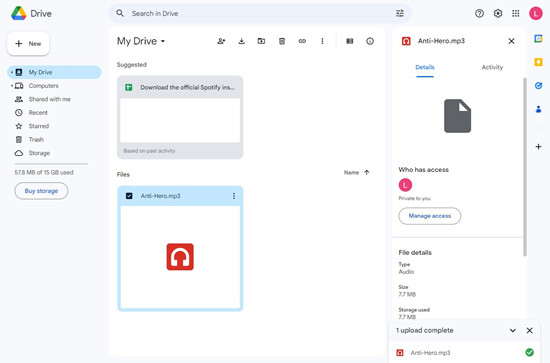Viewport: 550px width, 363px height.
Task: Uncheck the Anti-Hero.mp3 file checkbox
Action: pos(129,196)
